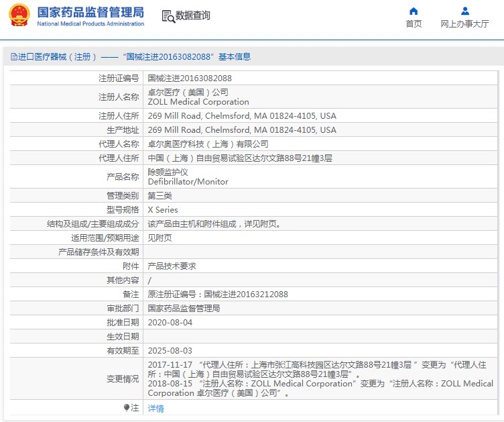Click the lightbulb 注 icon
This screenshot has width=504, height=422.
(126, 408)
